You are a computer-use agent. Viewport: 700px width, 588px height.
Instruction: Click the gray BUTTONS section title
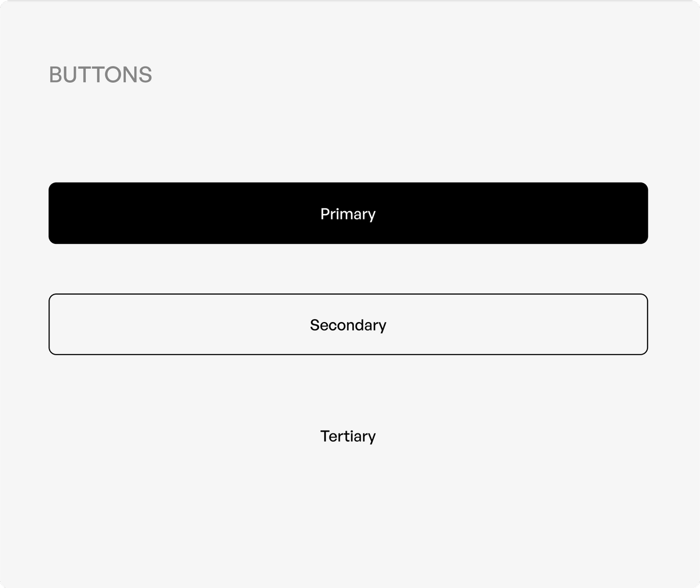pos(100,75)
